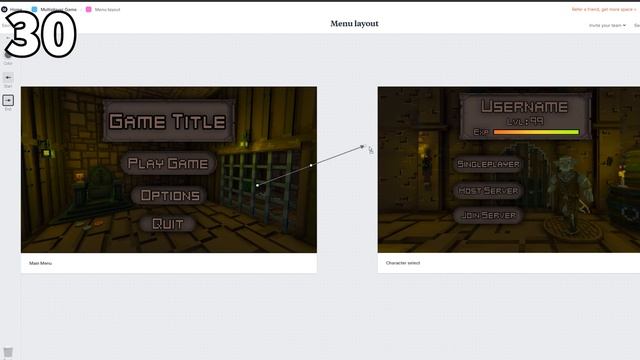Click the blue Multiplayer Game board icon

[34, 9]
